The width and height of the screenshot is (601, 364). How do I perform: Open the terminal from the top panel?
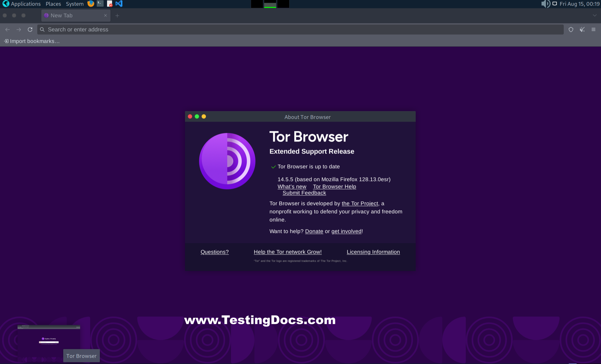point(100,4)
